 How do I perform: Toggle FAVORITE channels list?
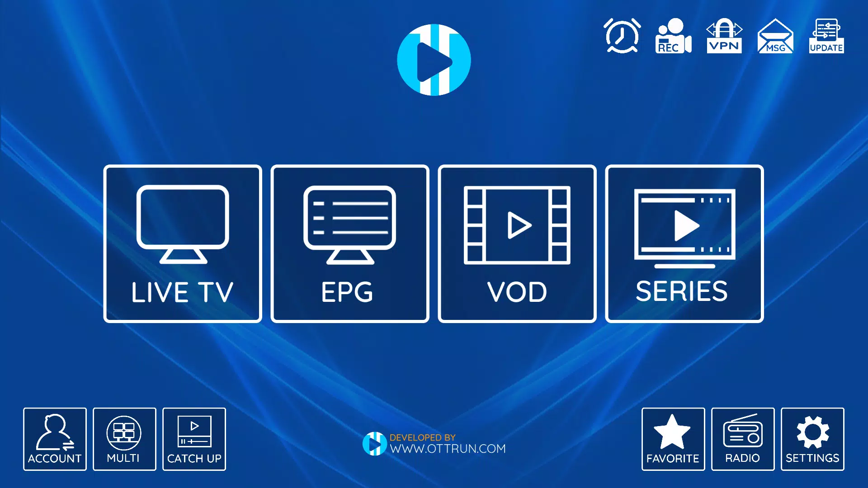pyautogui.click(x=673, y=439)
